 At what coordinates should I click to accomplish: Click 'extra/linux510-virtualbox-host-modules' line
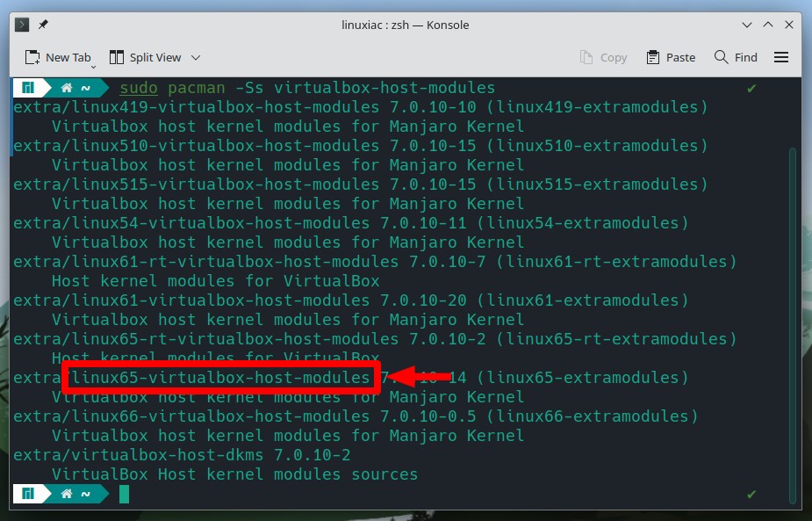(x=361, y=146)
